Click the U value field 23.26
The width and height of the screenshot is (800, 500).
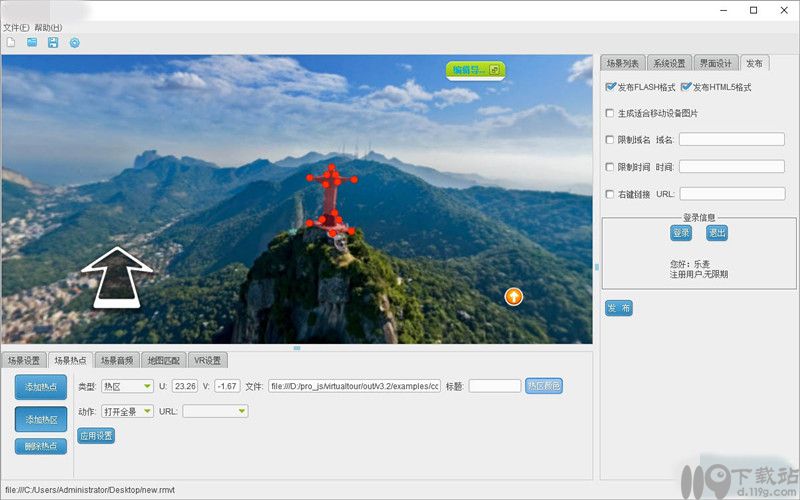coord(185,386)
